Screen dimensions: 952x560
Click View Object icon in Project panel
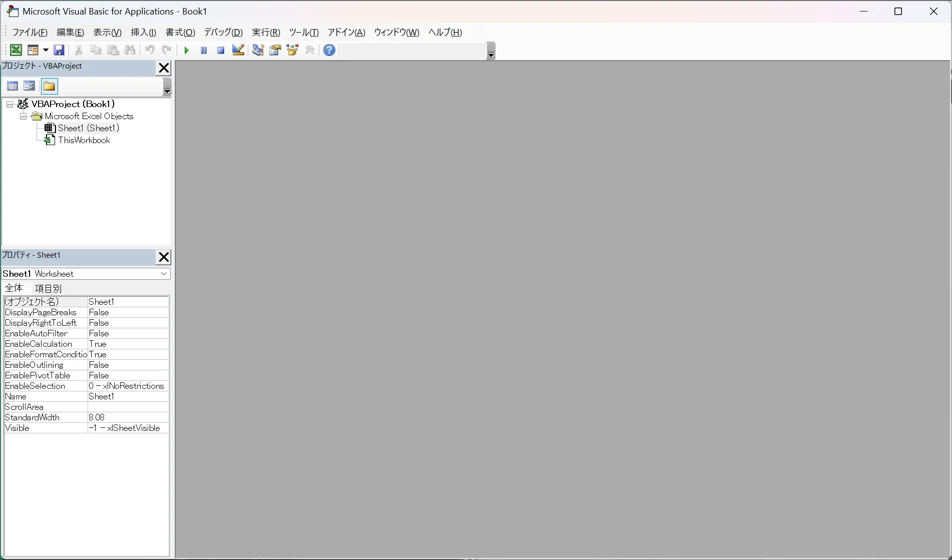pos(29,86)
